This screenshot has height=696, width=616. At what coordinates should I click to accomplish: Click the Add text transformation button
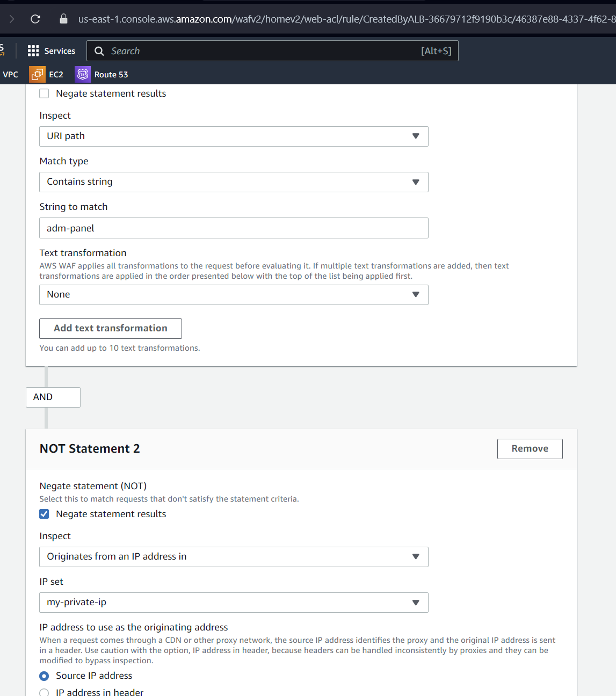[x=111, y=329]
